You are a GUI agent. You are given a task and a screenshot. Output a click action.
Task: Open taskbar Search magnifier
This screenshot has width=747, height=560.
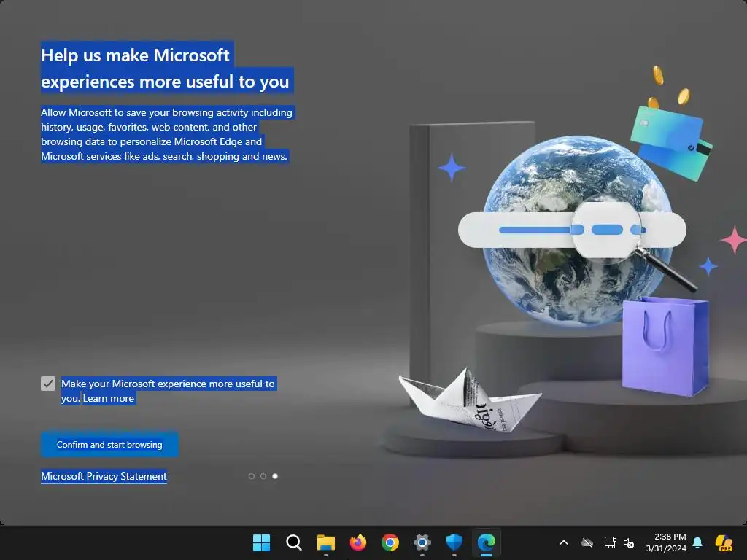[x=293, y=542]
